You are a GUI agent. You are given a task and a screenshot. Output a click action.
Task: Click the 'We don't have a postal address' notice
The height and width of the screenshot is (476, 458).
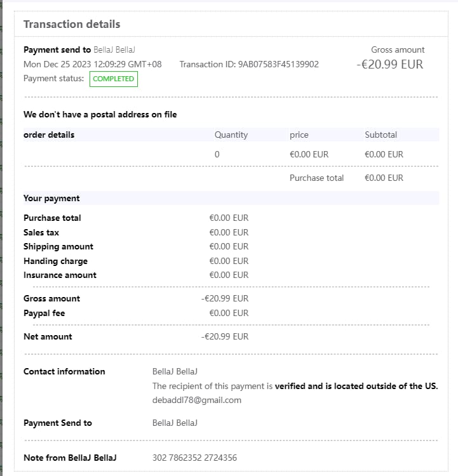coord(100,115)
